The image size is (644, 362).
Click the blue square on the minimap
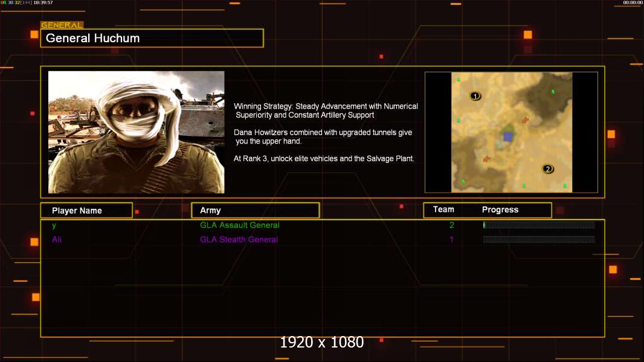point(507,137)
